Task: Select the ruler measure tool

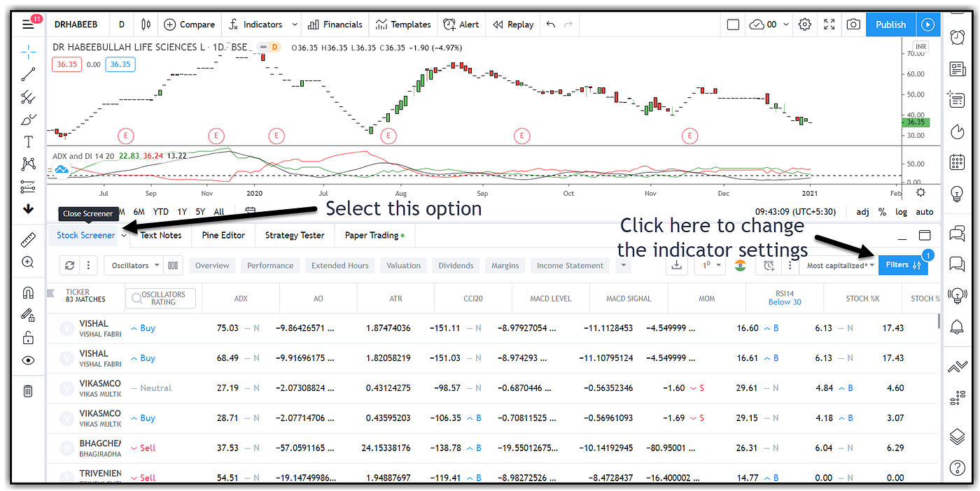Action: point(28,240)
